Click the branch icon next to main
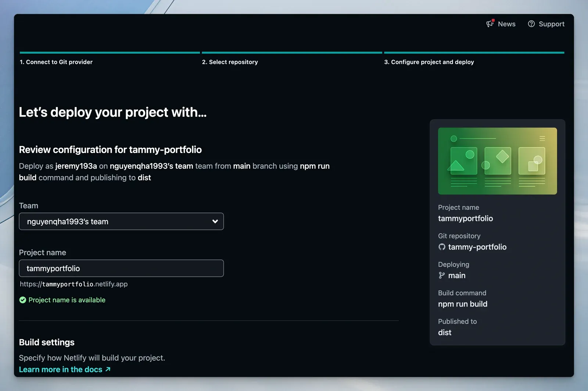 coord(442,275)
